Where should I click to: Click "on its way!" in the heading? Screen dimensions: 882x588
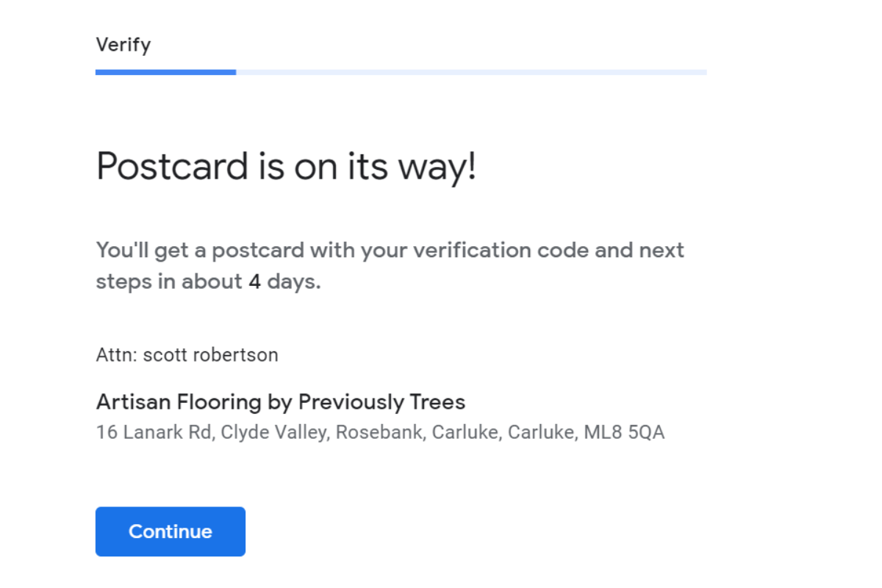(x=385, y=166)
